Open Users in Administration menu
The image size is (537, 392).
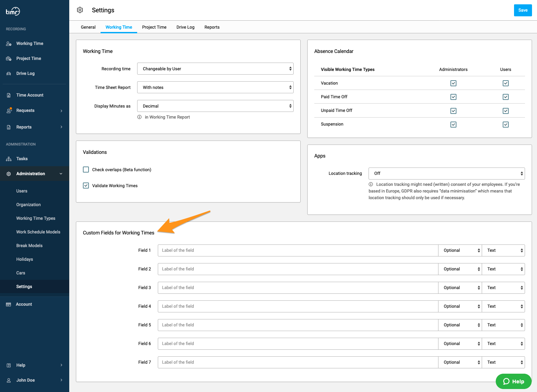pyautogui.click(x=22, y=191)
